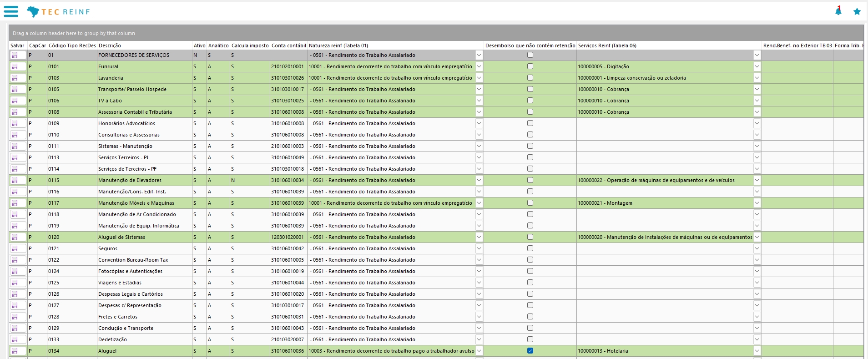The image size is (868, 359).
Task: Open the hamburger navigation menu
Action: (11, 11)
